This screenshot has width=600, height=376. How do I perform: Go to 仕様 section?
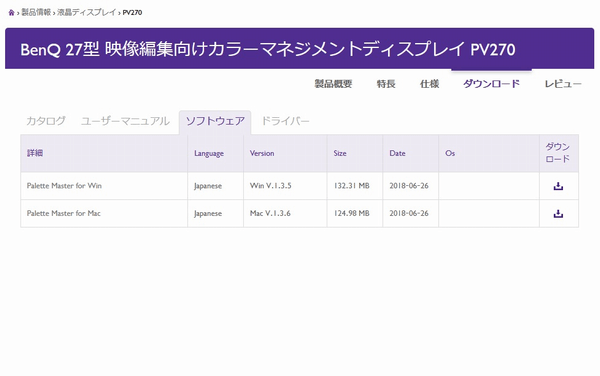(x=429, y=84)
